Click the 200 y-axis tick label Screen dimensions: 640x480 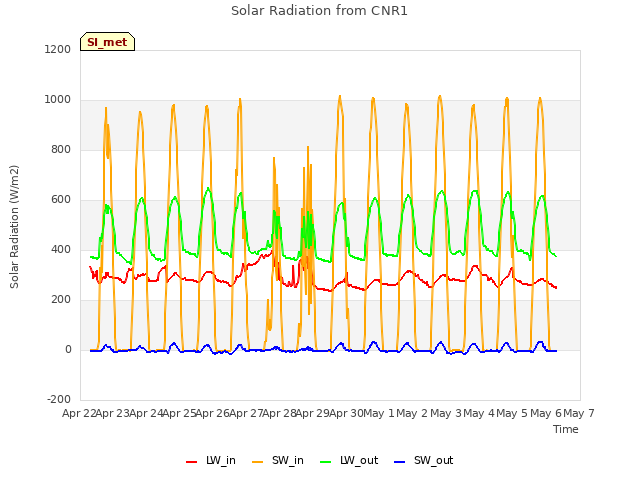tap(61, 300)
